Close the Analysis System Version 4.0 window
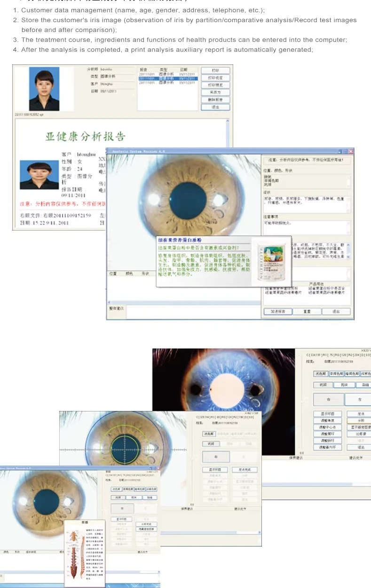 [350, 151]
